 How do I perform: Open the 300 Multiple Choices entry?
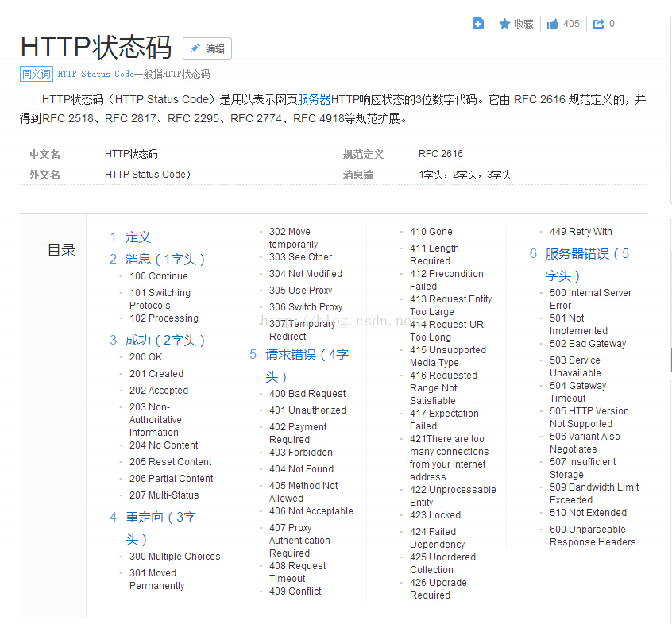tap(175, 557)
